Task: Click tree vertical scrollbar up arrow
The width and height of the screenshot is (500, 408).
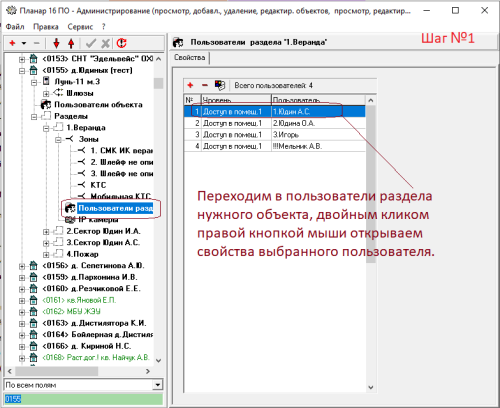Action: click(159, 59)
